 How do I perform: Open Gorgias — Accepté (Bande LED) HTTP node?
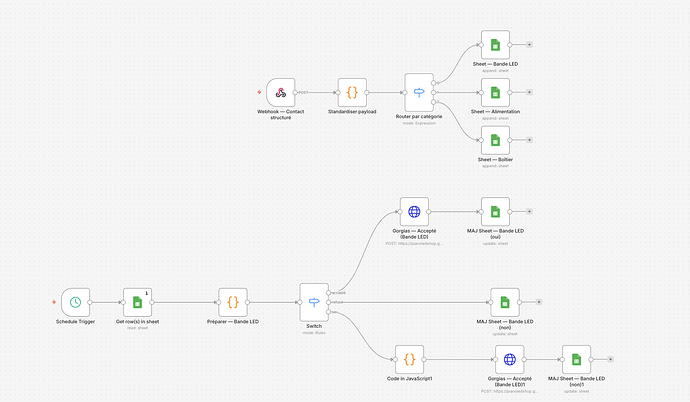[414, 212]
